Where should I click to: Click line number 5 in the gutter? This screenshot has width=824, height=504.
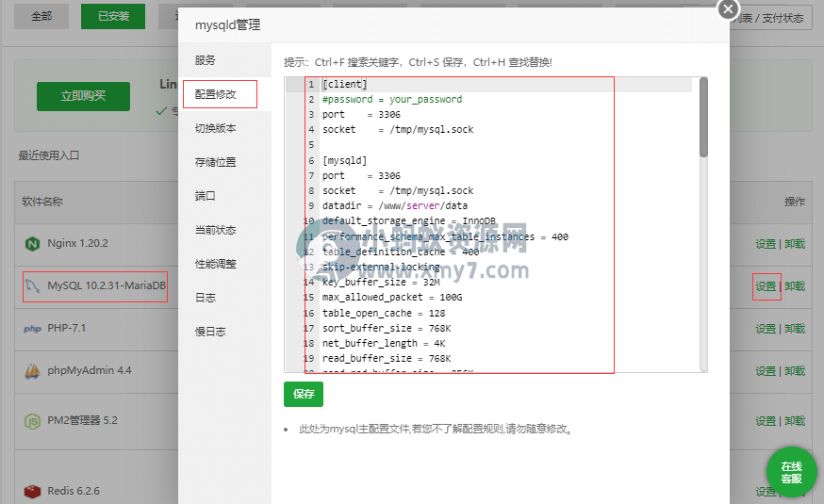(311, 145)
